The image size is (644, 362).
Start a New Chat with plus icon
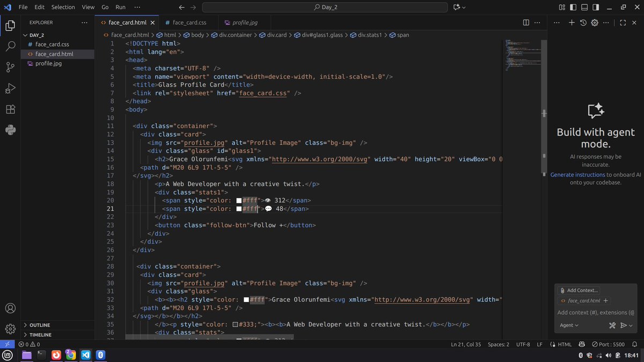click(x=572, y=23)
